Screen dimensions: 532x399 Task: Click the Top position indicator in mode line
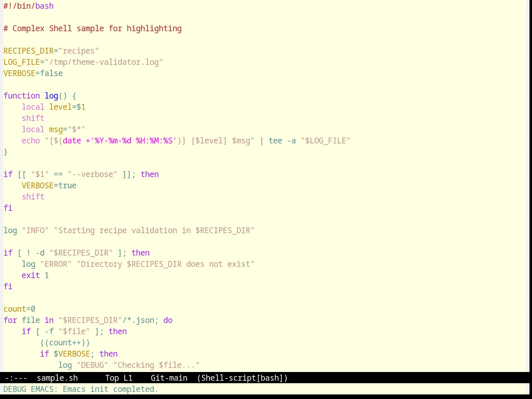tap(112, 378)
